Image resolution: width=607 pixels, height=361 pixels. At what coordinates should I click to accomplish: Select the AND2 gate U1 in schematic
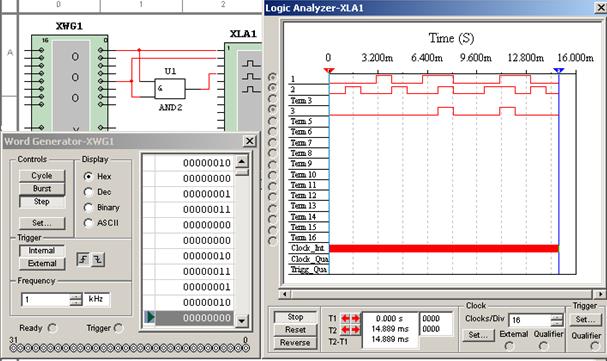coord(170,89)
